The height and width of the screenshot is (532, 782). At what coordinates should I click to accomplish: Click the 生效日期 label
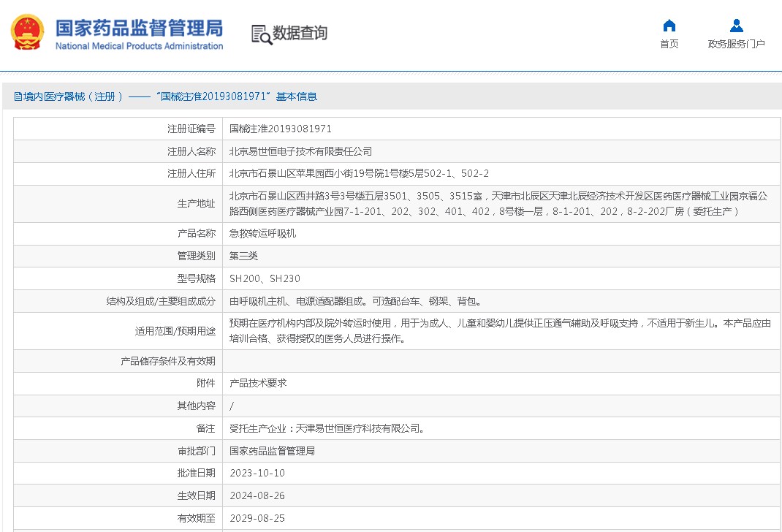click(197, 495)
